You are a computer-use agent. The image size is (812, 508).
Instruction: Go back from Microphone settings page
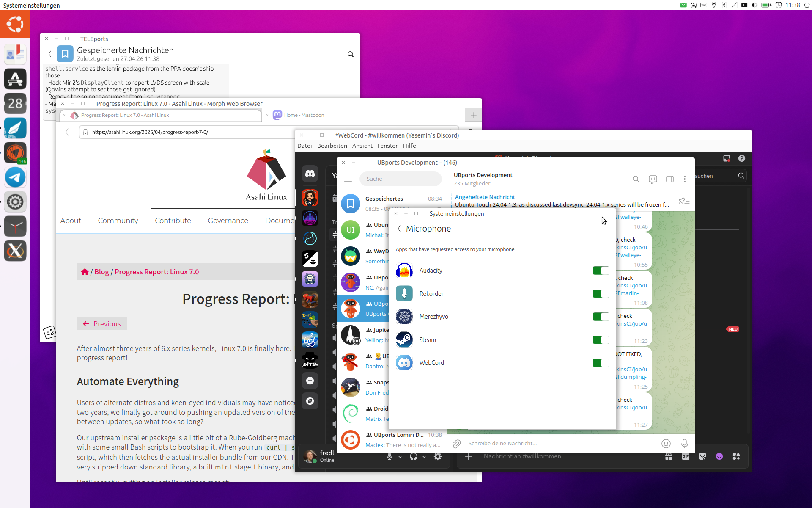click(399, 229)
